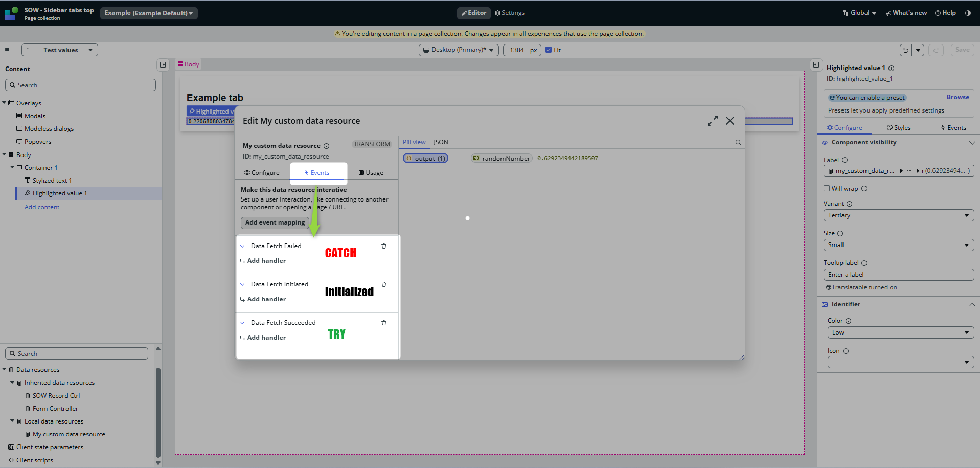Click the Tooltip label input field

(898, 275)
